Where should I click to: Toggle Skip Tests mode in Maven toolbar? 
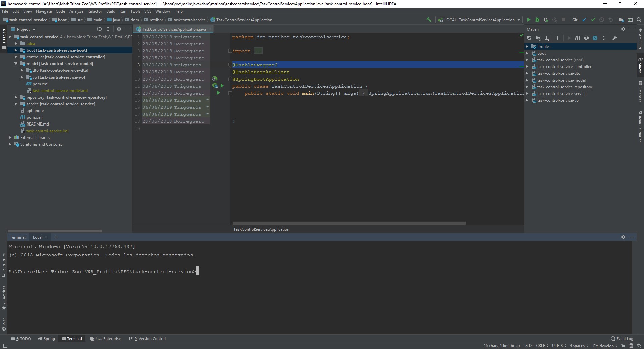[x=595, y=38]
